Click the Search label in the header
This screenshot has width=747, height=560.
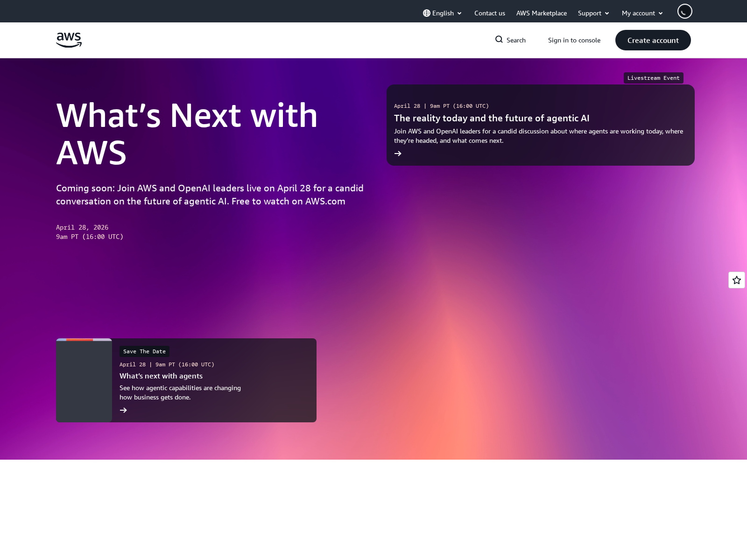516,40
